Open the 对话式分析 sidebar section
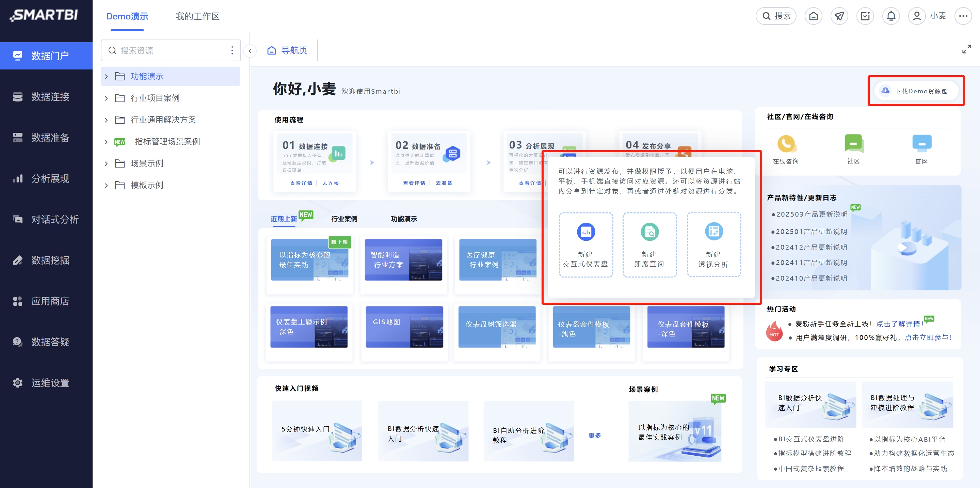This screenshot has width=980, height=488. (46, 219)
